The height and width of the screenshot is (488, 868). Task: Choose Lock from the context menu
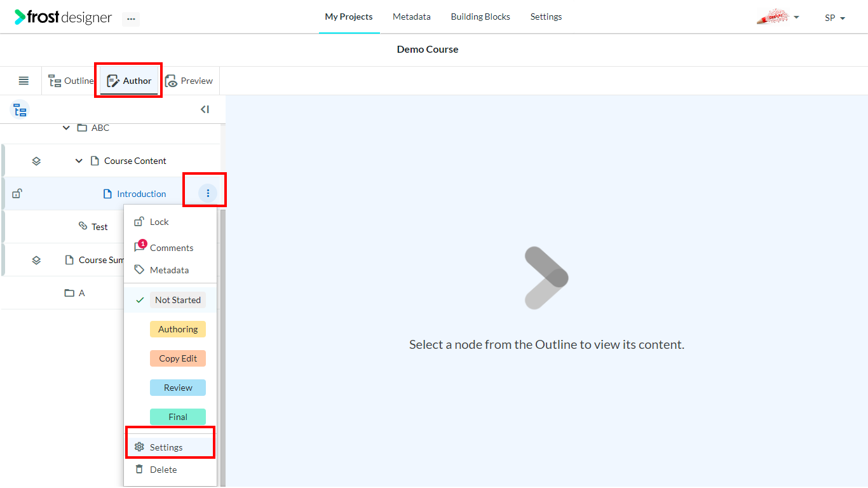coord(170,222)
